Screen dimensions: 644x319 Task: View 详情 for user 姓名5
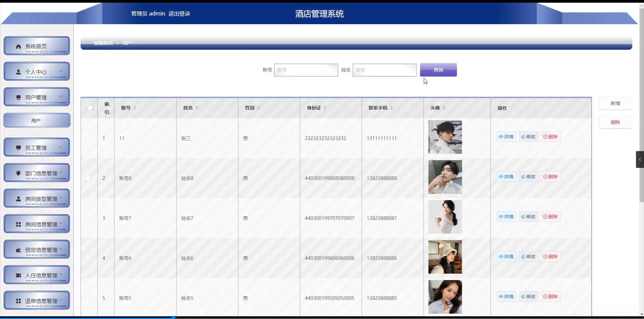506,297
